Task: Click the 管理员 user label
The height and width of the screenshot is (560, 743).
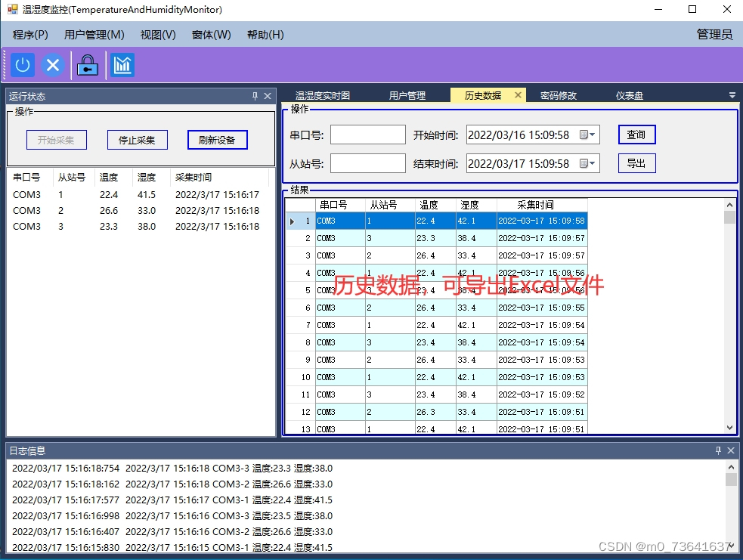Action: coord(714,34)
